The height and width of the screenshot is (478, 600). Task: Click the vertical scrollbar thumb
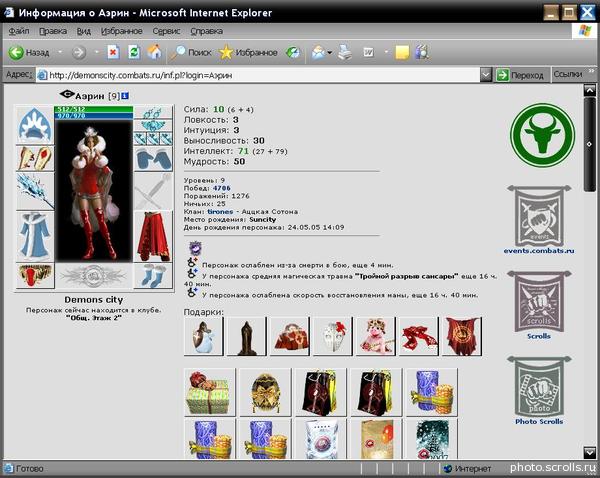point(589,144)
